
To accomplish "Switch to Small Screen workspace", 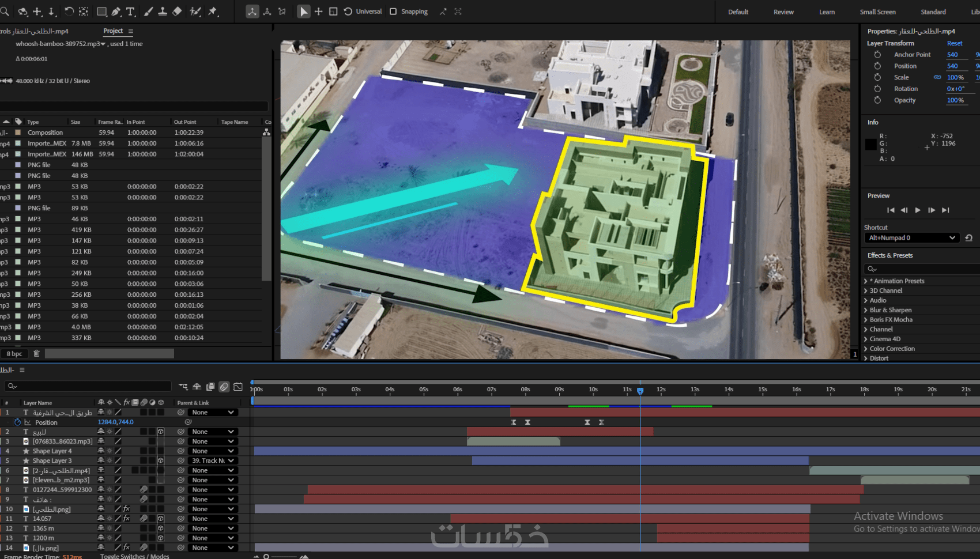I will coord(877,12).
